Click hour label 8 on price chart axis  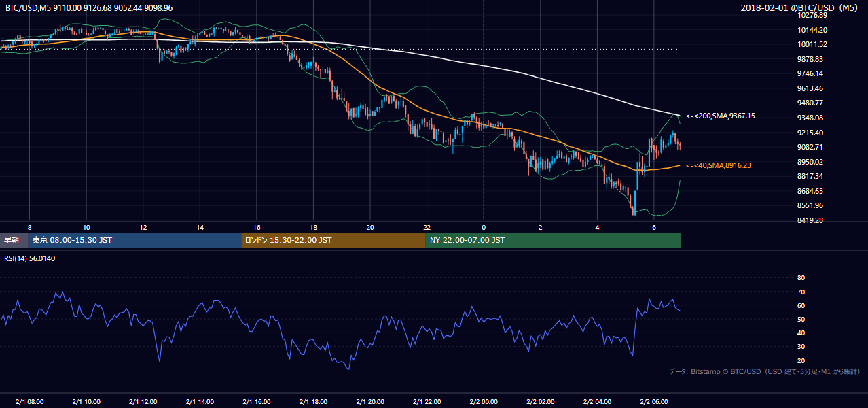coord(29,227)
